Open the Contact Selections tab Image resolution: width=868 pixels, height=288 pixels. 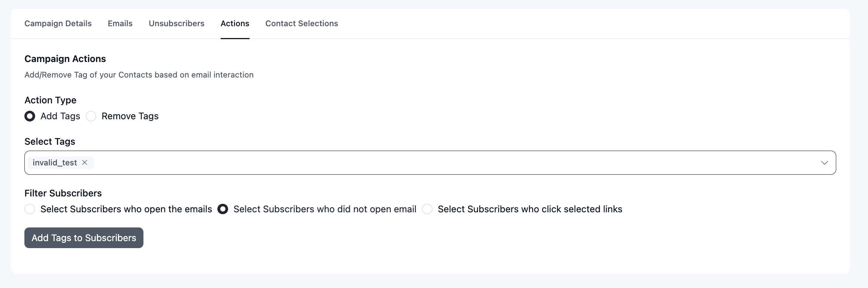coord(302,24)
